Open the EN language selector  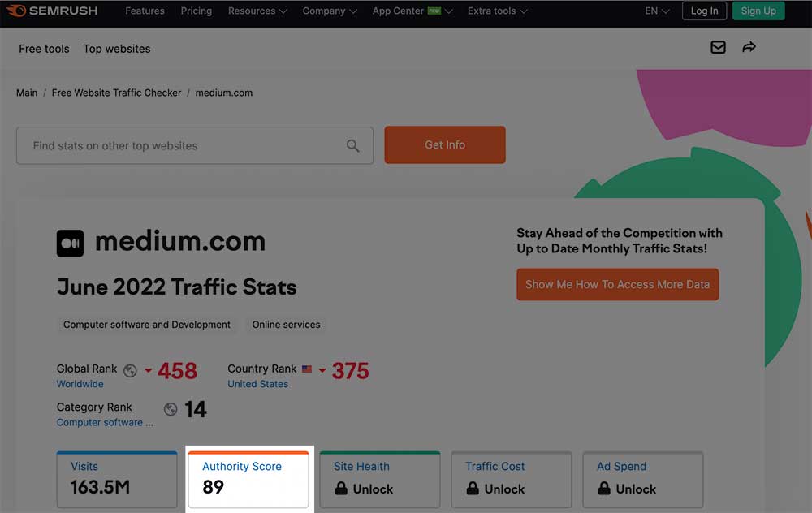[657, 11]
